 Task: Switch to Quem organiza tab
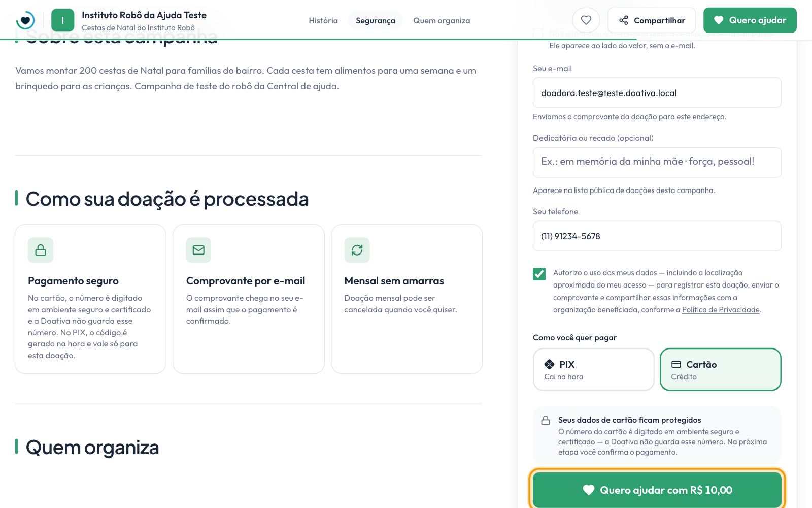pyautogui.click(x=442, y=20)
